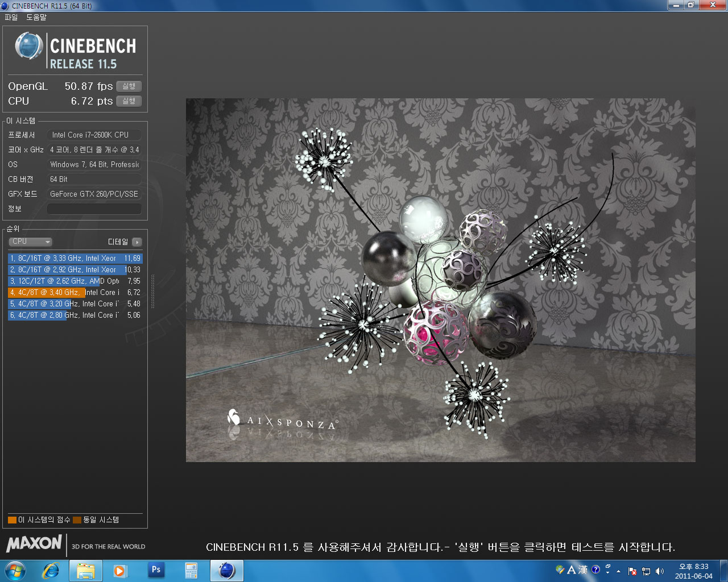Click the orange 이 시스템의 점수 legend swatch

(x=12, y=519)
